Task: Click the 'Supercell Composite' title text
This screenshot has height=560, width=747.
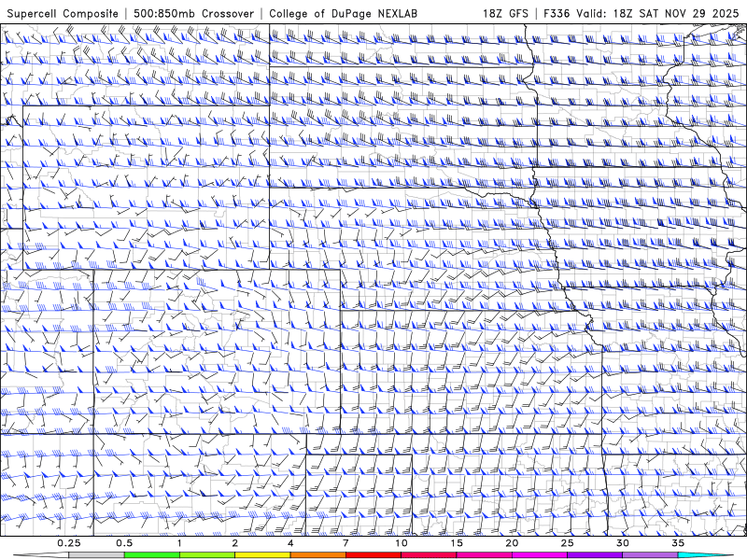Action: 63,13
